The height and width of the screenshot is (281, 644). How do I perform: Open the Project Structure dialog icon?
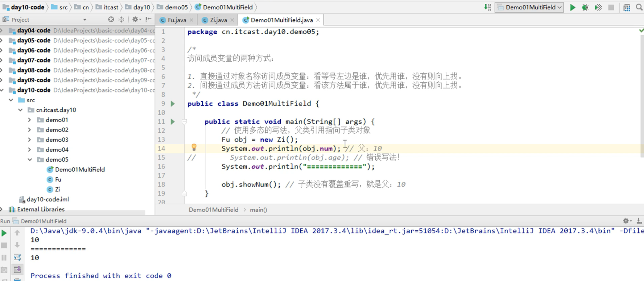627,8
